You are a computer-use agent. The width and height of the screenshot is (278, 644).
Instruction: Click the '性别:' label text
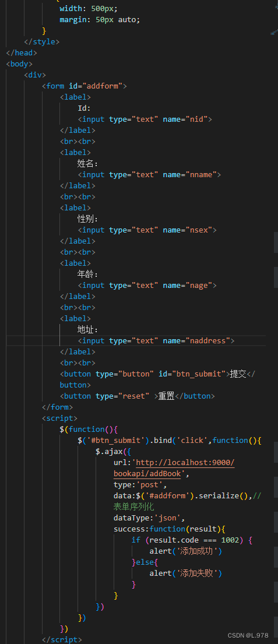coord(88,219)
